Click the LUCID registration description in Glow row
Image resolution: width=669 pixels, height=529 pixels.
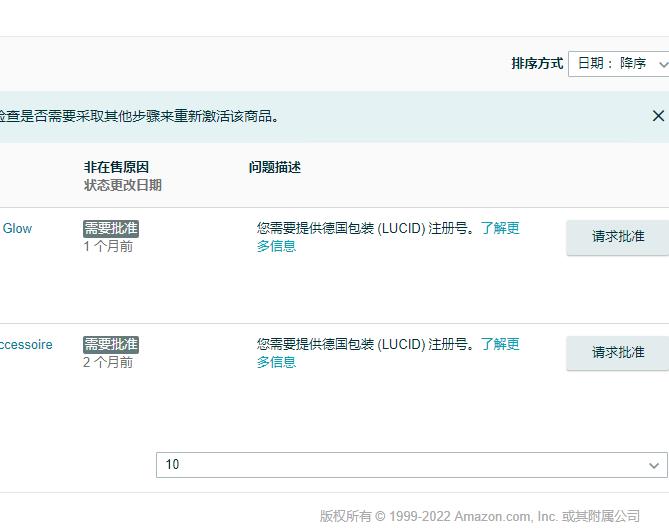coord(365,229)
